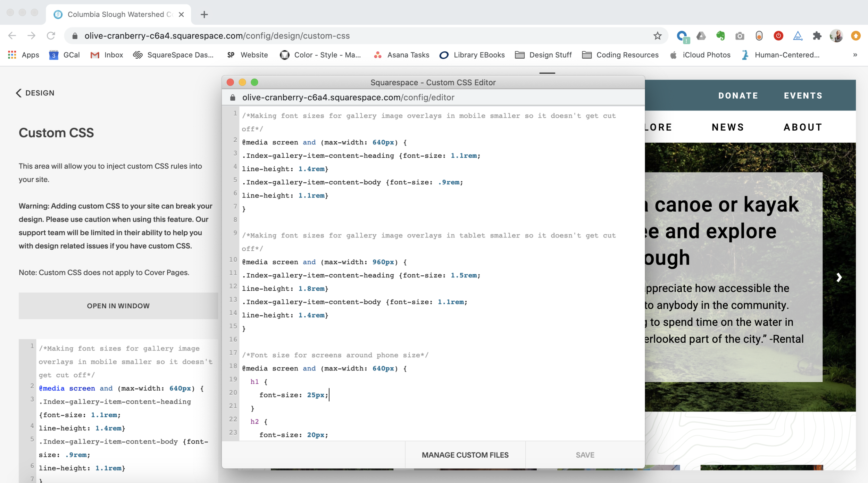Click MANAGE CUSTOM FILES button
Image resolution: width=868 pixels, height=483 pixels.
point(465,455)
